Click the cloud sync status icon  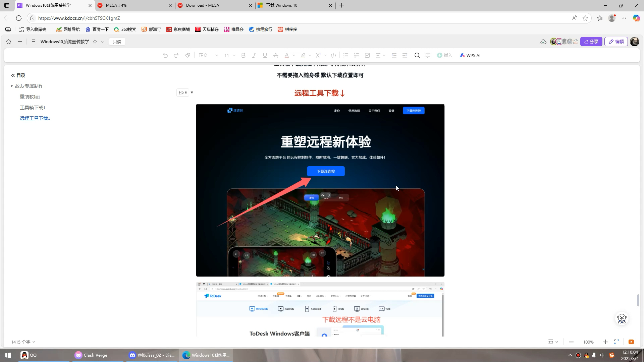pyautogui.click(x=543, y=42)
